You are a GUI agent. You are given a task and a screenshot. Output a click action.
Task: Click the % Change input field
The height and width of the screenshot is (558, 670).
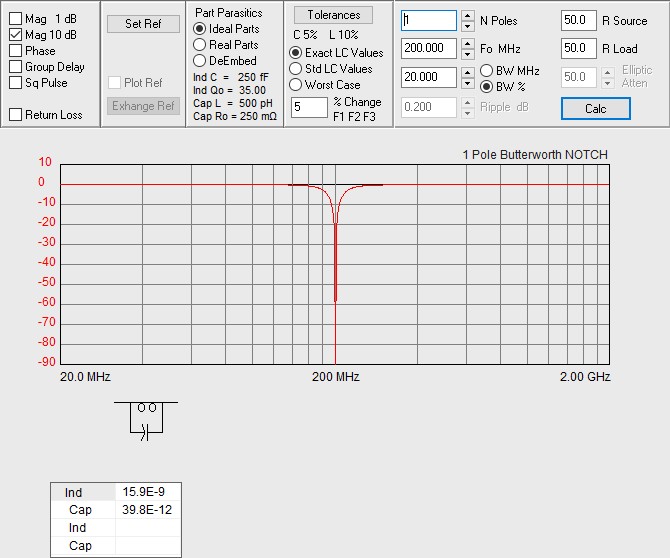tap(309, 107)
